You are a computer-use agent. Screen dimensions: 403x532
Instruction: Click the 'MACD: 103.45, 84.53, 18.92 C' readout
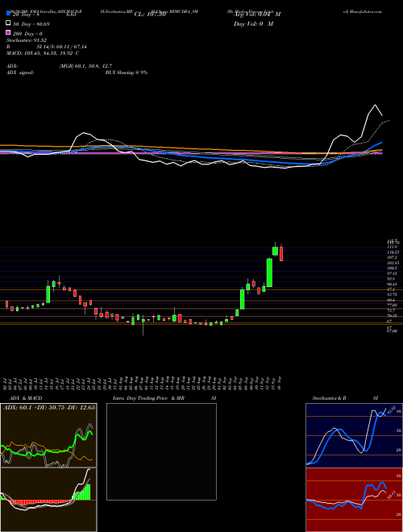tap(43, 53)
